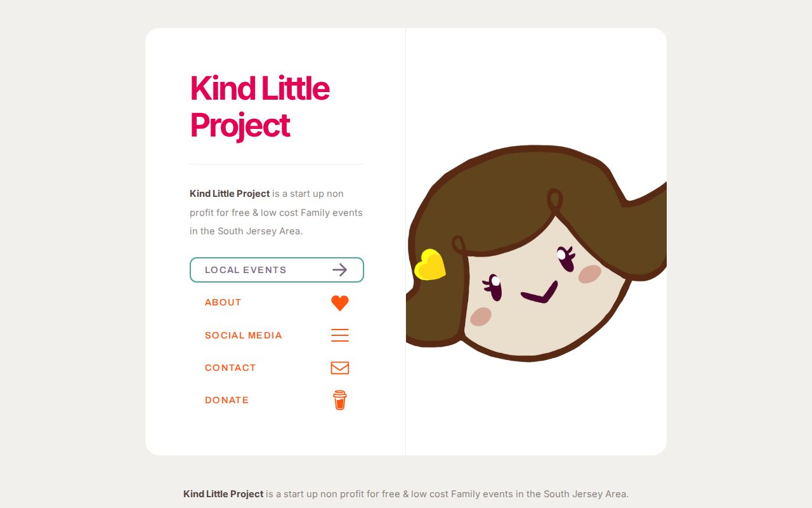Choose the Donate text link
The image size is (812, 508).
[227, 400]
